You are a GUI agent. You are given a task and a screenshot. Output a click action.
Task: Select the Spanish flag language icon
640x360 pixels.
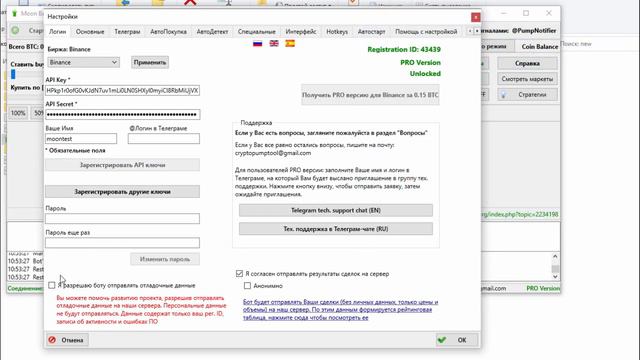[x=290, y=43]
